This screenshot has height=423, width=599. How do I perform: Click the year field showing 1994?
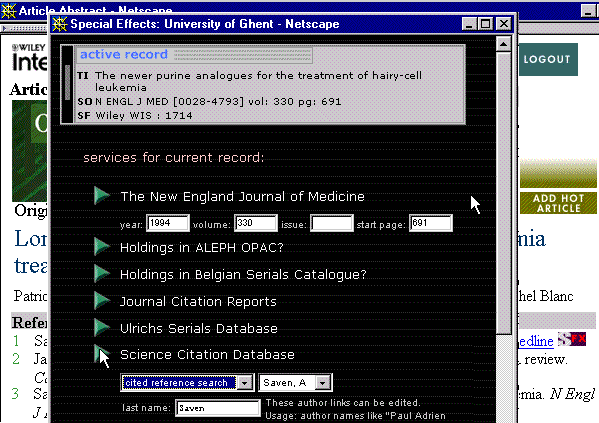point(168,223)
